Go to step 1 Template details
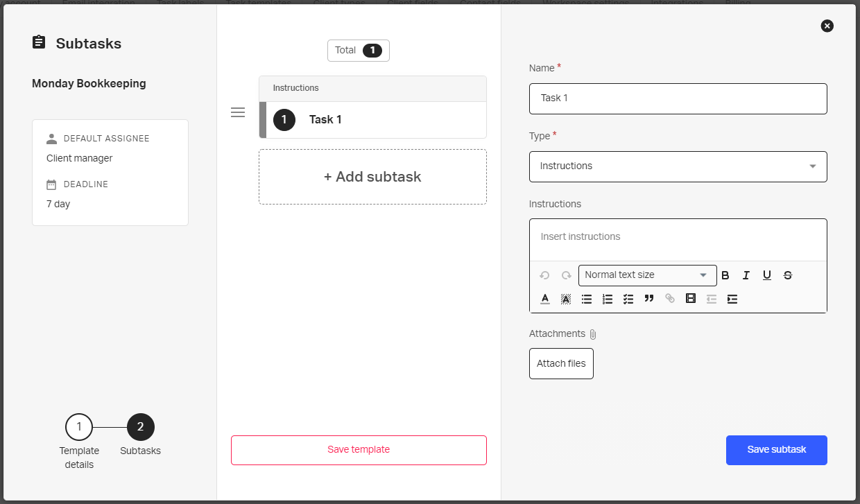 pyautogui.click(x=79, y=427)
